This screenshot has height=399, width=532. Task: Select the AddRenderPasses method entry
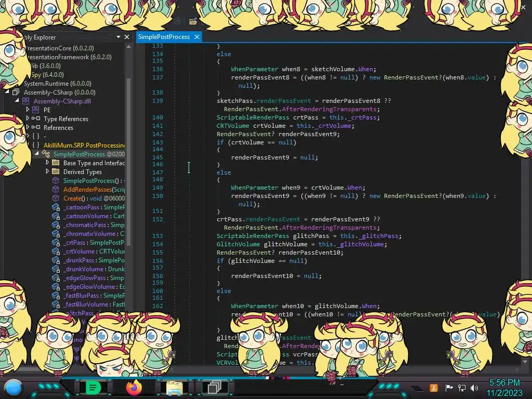click(x=94, y=189)
